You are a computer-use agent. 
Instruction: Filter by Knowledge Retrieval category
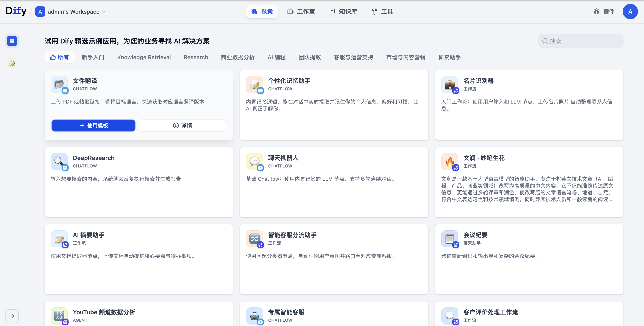[144, 57]
